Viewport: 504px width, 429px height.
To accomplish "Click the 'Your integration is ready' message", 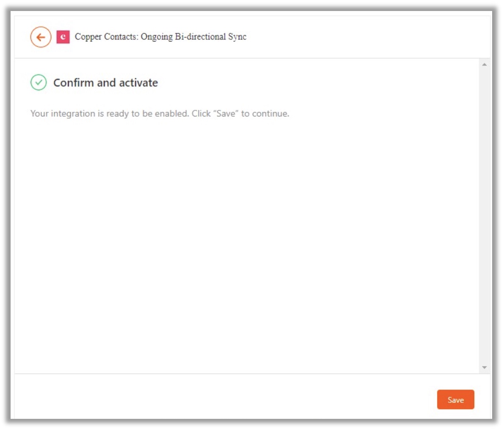I will pos(160,114).
